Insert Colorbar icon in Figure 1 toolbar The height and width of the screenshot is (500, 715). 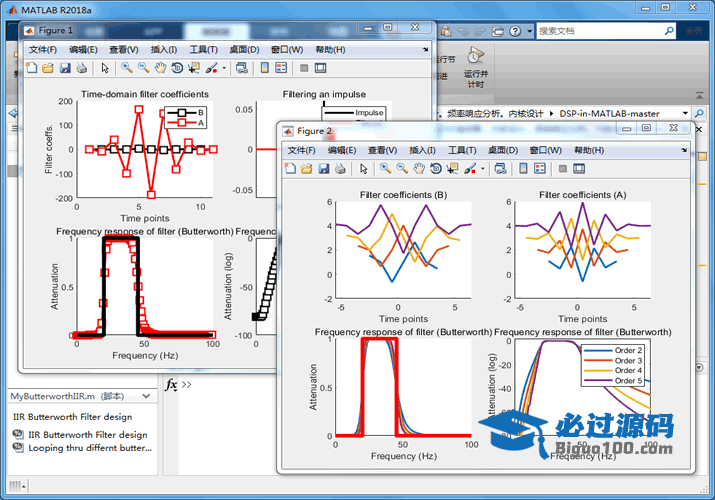(x=264, y=68)
